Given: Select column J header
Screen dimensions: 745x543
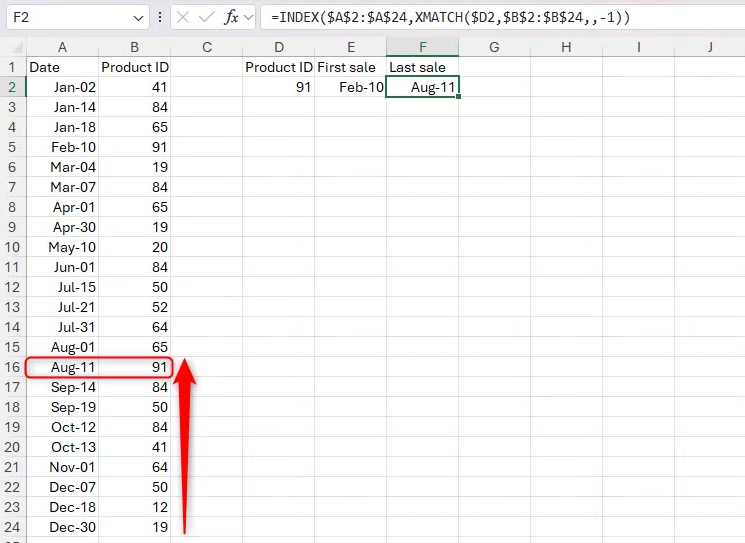Looking at the screenshot, I should point(710,47).
